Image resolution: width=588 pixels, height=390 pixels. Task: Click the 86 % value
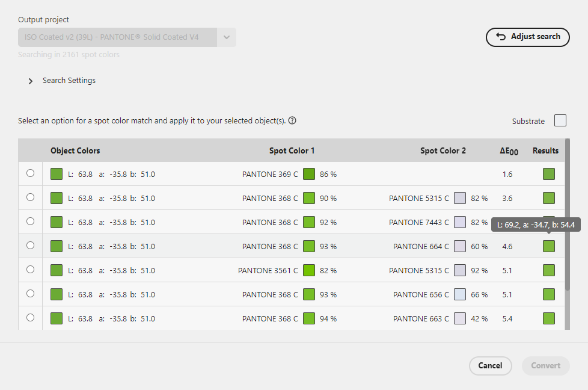328,174
